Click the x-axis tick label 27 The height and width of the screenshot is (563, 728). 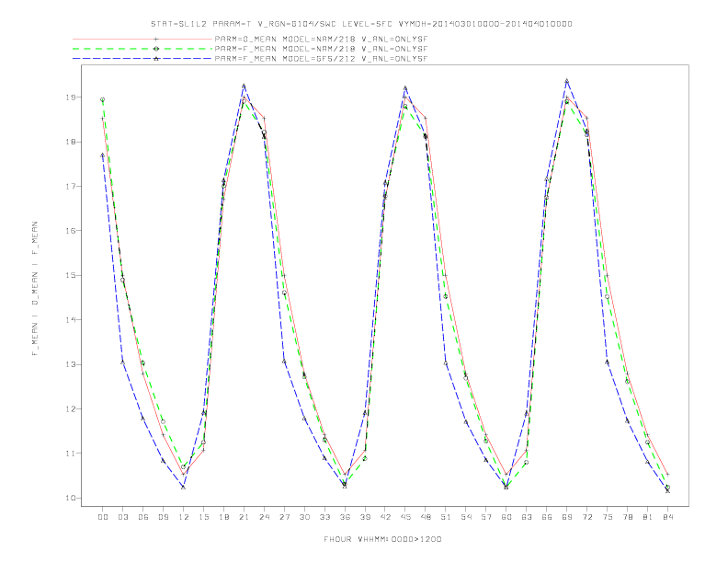pyautogui.click(x=284, y=517)
